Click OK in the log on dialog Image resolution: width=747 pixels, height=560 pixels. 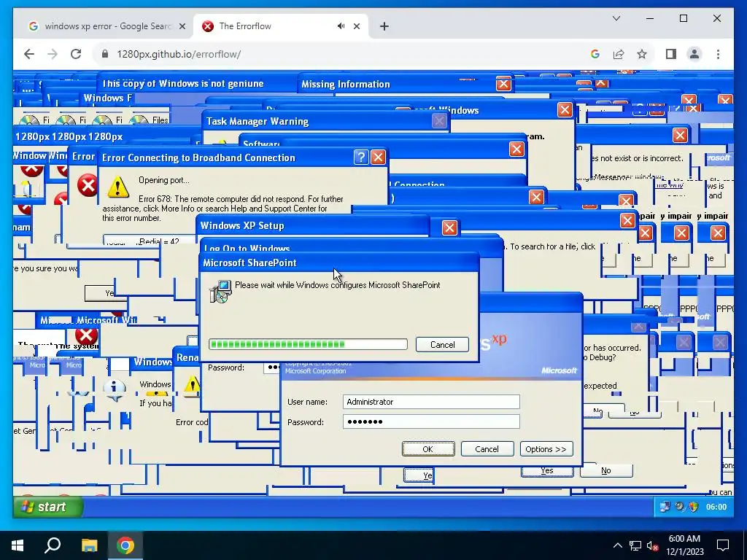427,449
